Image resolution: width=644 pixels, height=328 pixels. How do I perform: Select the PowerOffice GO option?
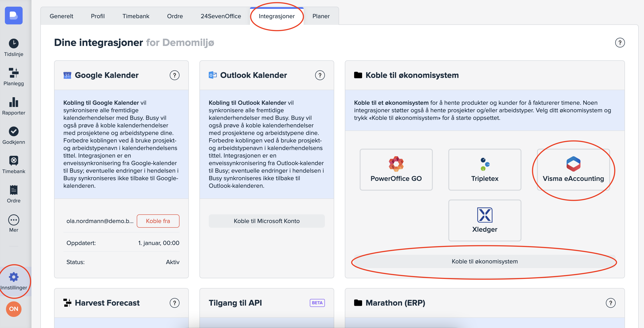click(x=396, y=170)
